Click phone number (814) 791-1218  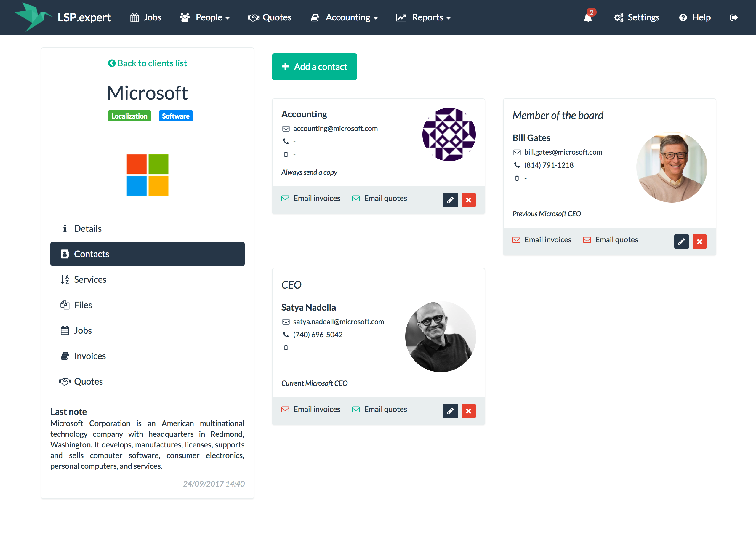549,165
